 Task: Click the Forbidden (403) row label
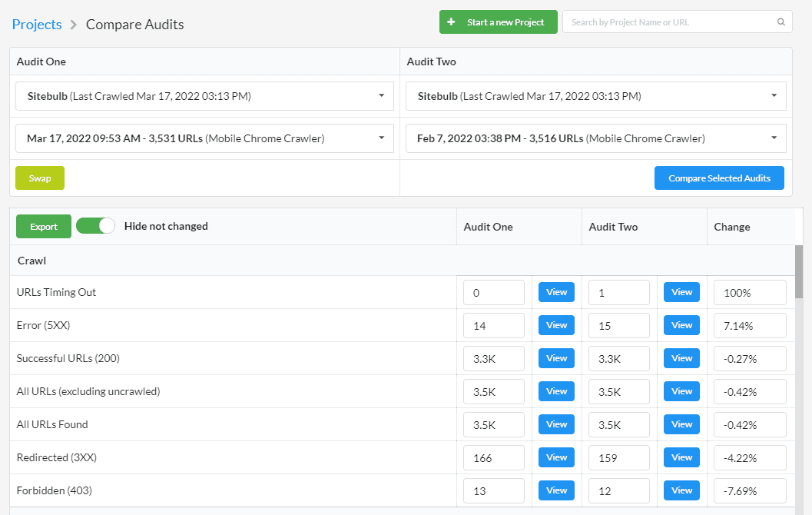[x=54, y=490]
